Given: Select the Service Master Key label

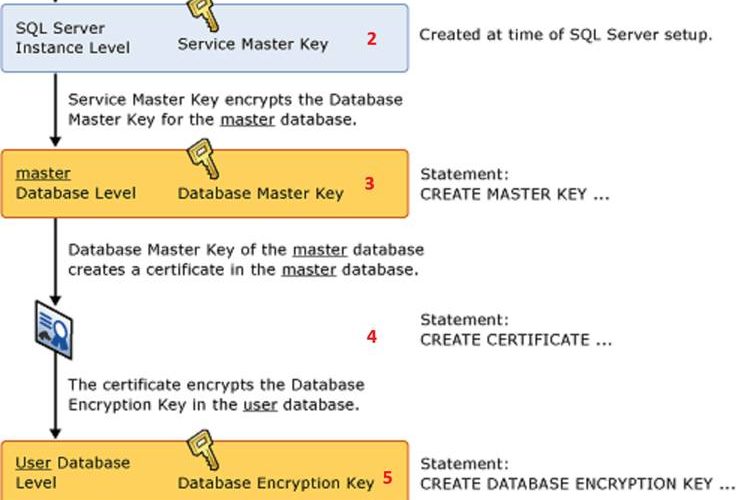Looking at the screenshot, I should [253, 44].
